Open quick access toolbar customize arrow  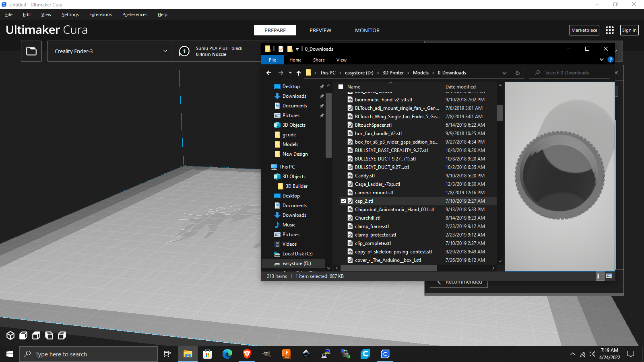297,49
